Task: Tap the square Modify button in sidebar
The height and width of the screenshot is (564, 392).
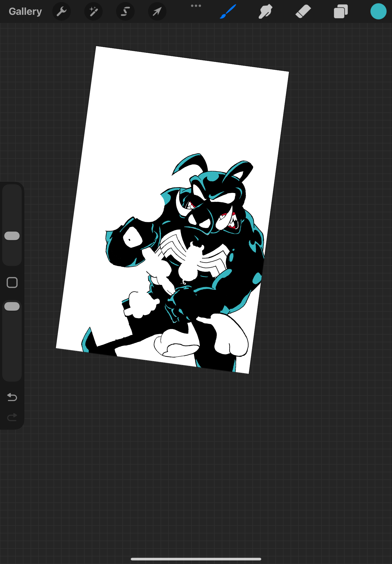Action: click(x=12, y=283)
